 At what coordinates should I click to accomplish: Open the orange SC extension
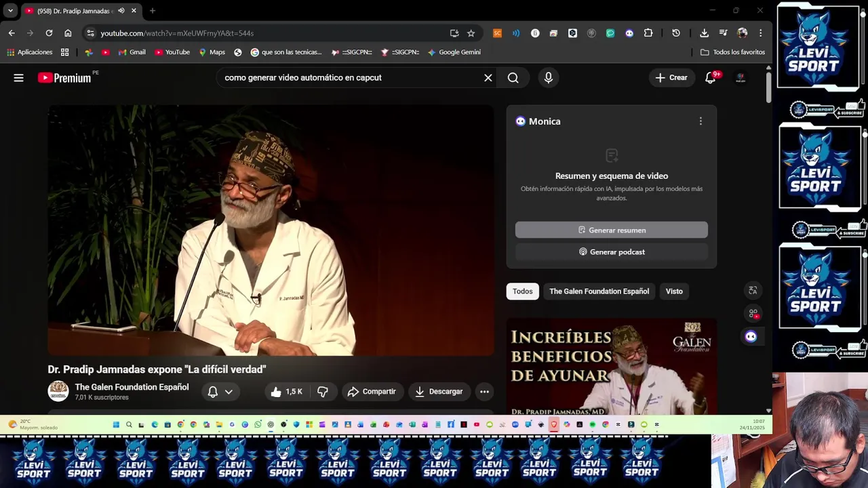point(497,33)
